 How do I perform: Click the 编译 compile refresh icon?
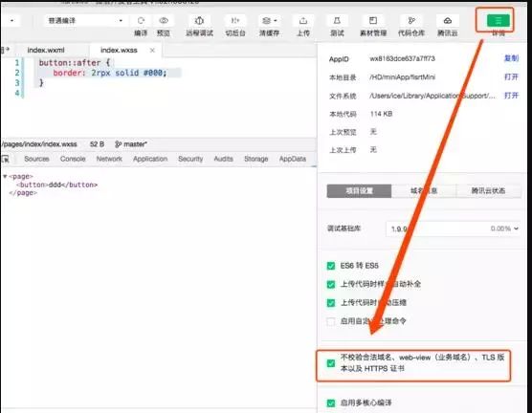(141, 21)
